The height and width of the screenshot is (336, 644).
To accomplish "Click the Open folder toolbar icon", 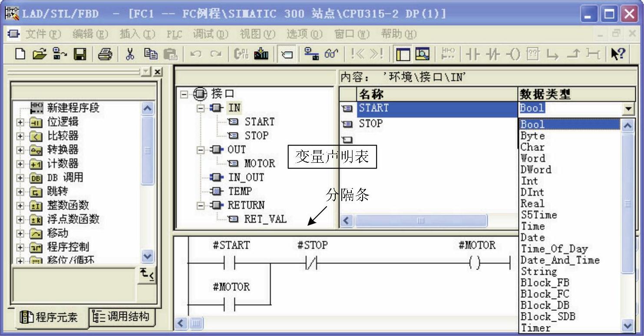I will [x=39, y=54].
